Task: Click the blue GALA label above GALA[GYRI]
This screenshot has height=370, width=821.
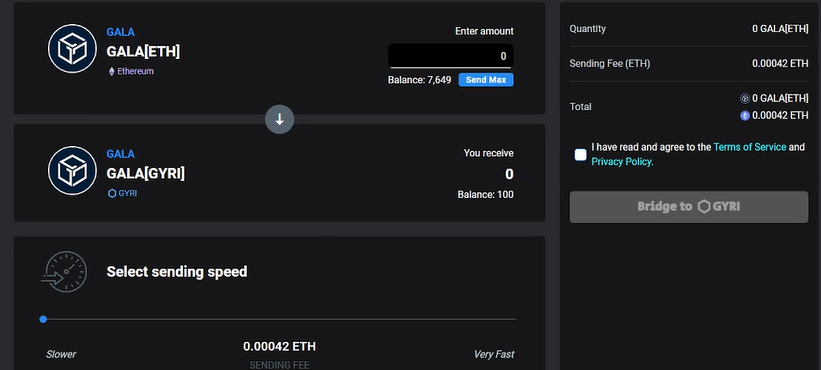Action: 120,154
